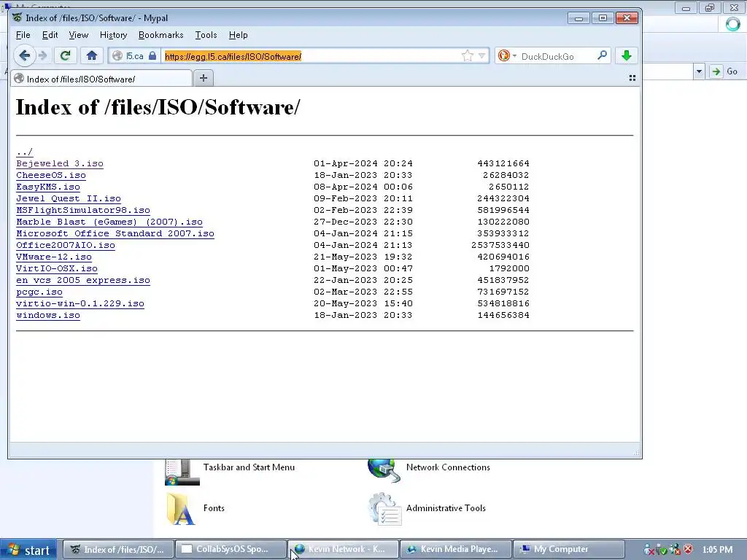Click the list all tabs grid icon
Image resolution: width=747 pixels, height=560 pixels.
point(632,78)
